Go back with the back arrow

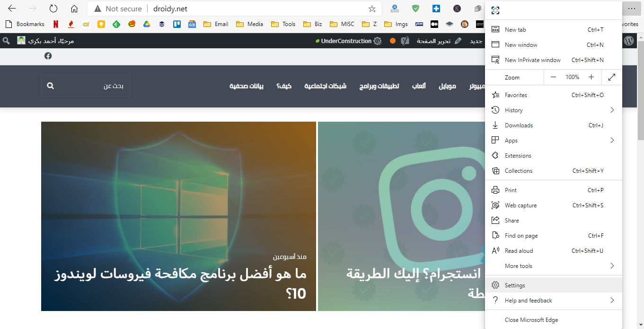[12, 9]
